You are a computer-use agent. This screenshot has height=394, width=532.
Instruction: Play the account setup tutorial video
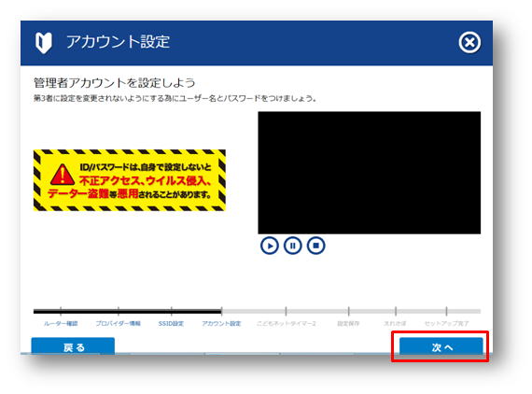pyautogui.click(x=270, y=246)
